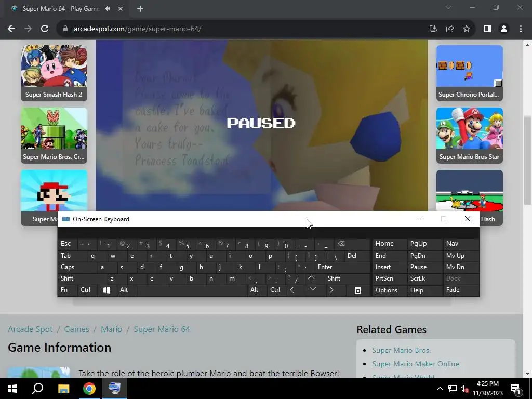Open the Options key on On-Screen Keyboard
The width and height of the screenshot is (532, 399).
[x=390, y=290]
